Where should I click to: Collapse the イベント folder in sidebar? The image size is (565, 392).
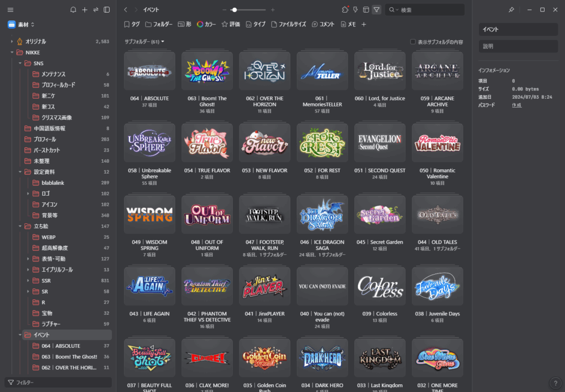click(20, 335)
